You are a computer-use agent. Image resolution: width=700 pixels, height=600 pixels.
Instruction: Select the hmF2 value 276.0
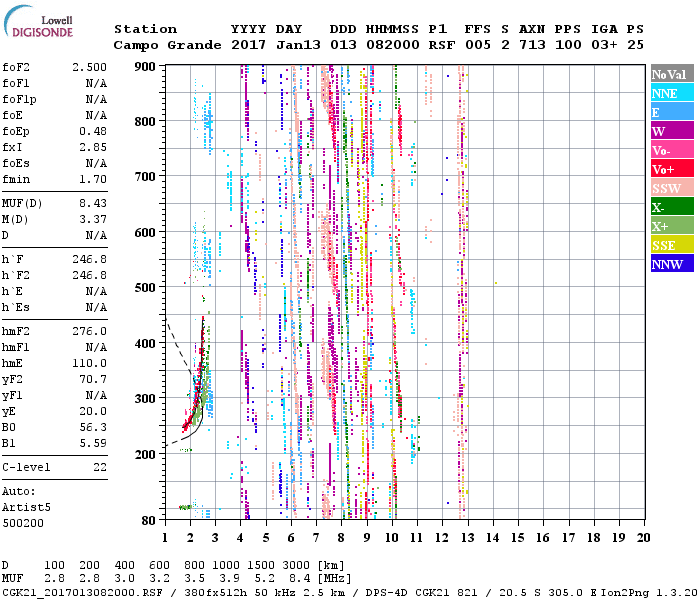[x=89, y=331]
